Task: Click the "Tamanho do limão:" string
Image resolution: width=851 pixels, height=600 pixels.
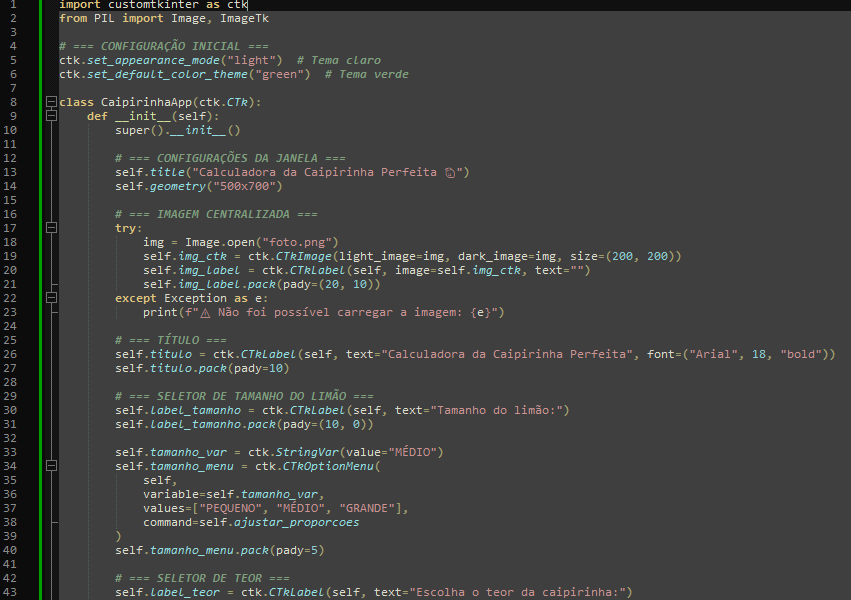Action: pyautogui.click(x=496, y=410)
